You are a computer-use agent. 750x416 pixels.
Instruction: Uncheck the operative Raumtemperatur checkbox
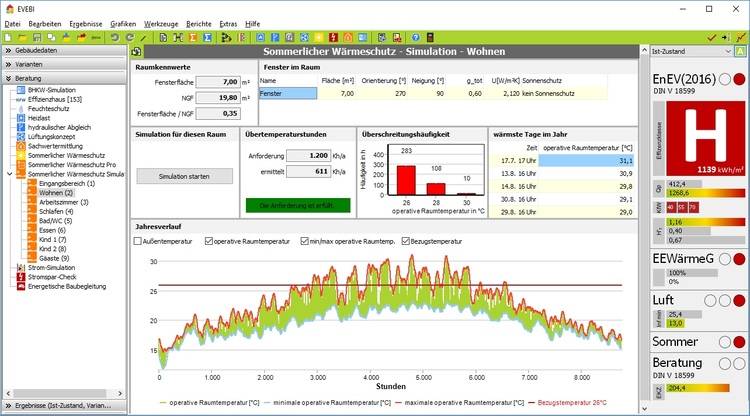coord(209,240)
